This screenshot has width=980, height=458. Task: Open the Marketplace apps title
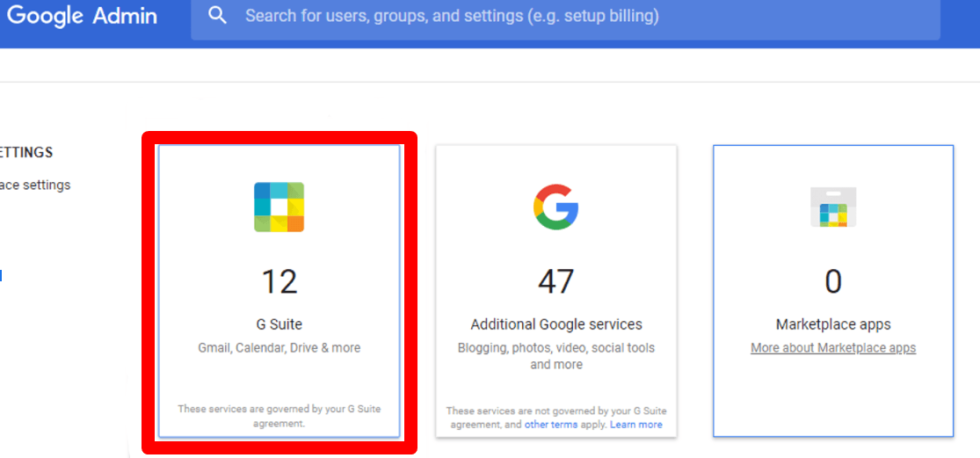point(833,324)
